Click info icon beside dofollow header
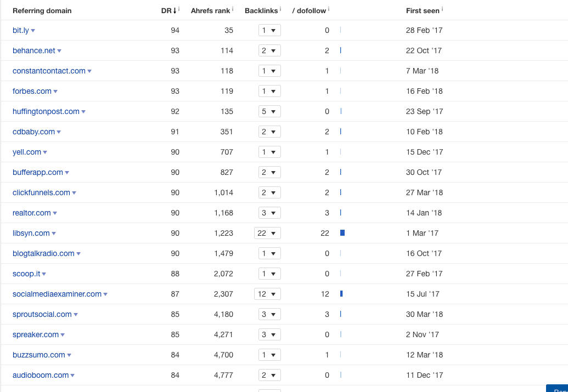 click(x=329, y=9)
